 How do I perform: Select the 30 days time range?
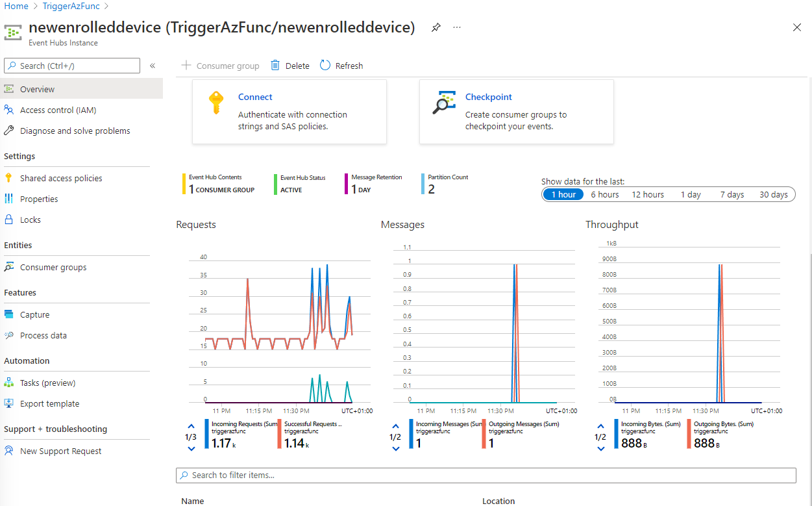coord(773,194)
